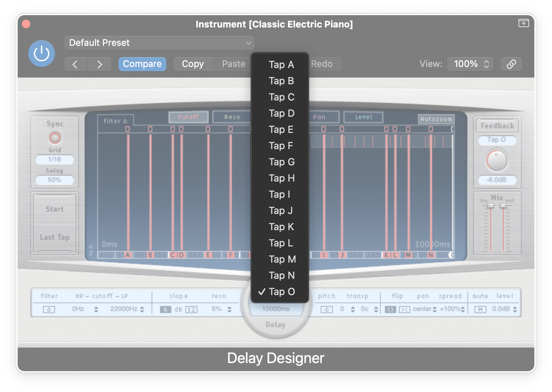Open the feedback Tap O popup
The image size is (552, 392).
pyautogui.click(x=497, y=140)
